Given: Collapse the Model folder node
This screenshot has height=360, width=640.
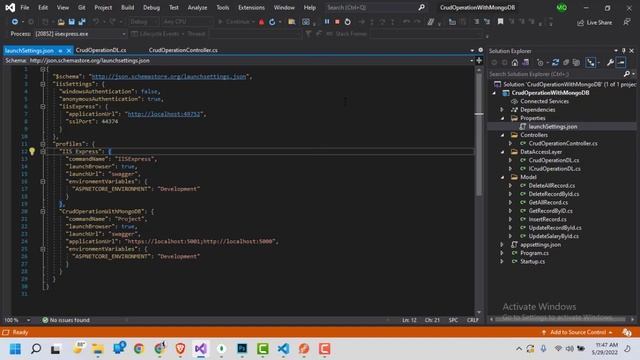Looking at the screenshot, I should (502, 177).
